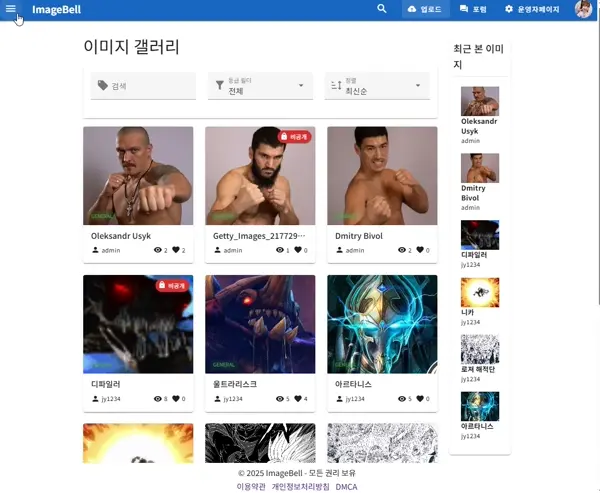Viewport: 600px width, 493px height.
Task: Click the 업로드 upload button
Action: [x=424, y=9]
